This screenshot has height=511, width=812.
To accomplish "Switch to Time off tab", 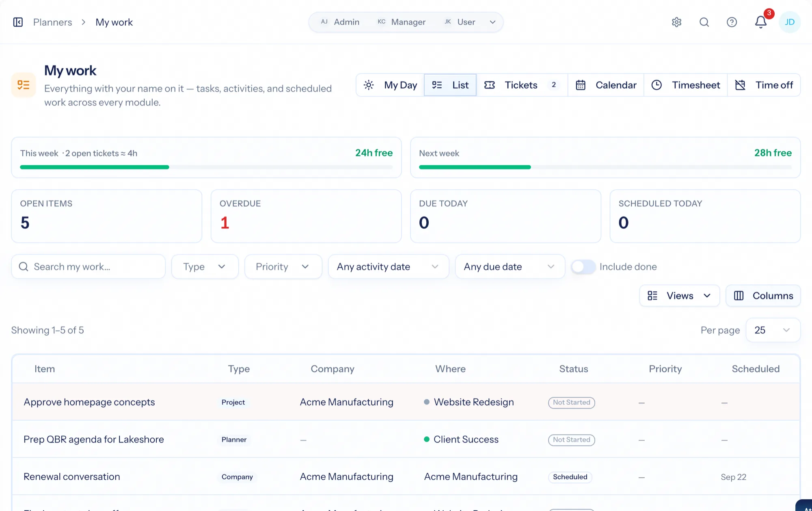I will [x=764, y=85].
